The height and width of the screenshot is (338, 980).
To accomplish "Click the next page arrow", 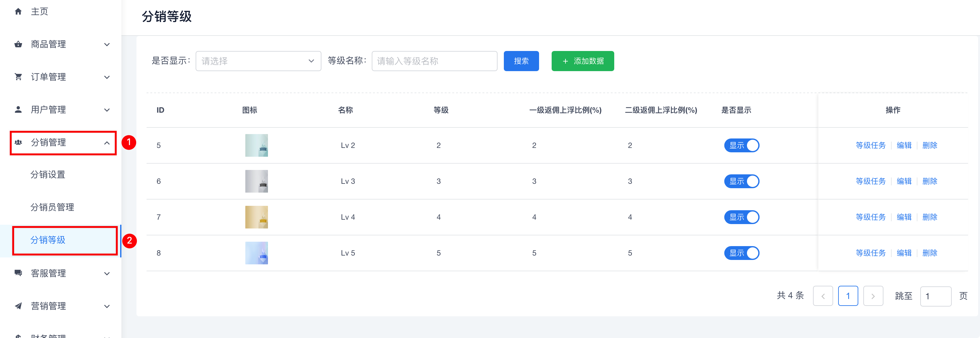I will pos(873,296).
